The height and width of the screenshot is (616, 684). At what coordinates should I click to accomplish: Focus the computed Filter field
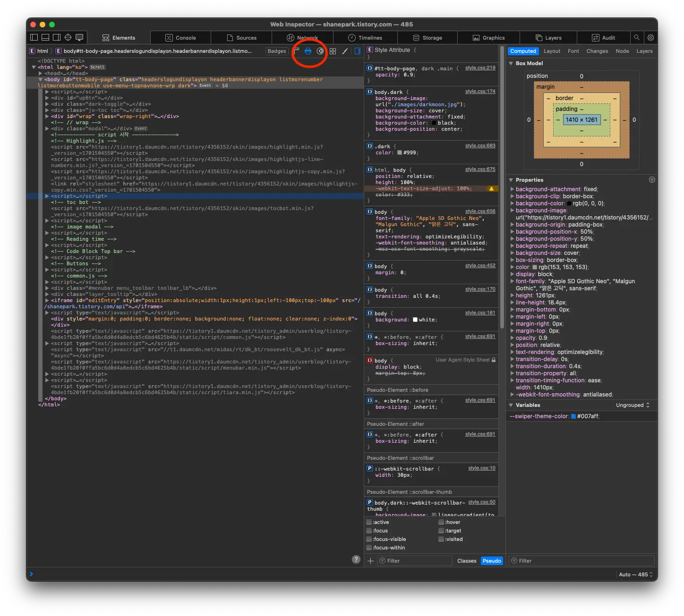coord(581,561)
